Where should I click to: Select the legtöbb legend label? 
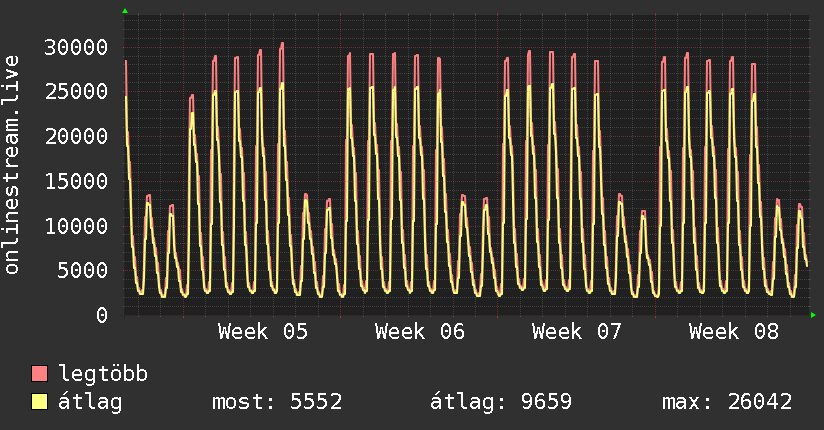[x=103, y=375]
